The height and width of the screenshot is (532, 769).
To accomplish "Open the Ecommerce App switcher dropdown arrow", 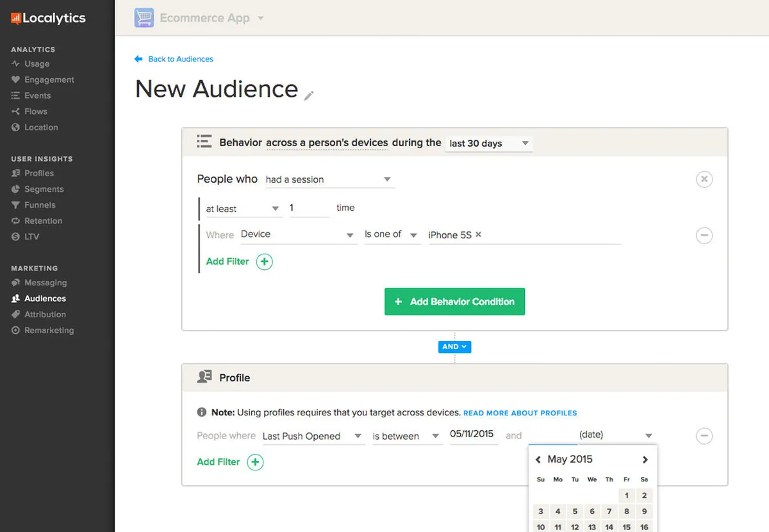I will coord(260,18).
